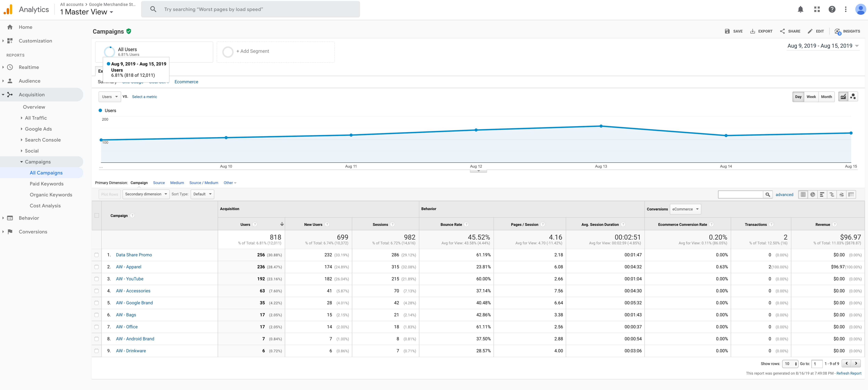Open the Other primary dimension dropdown
The height and width of the screenshot is (390, 868).
(230, 183)
